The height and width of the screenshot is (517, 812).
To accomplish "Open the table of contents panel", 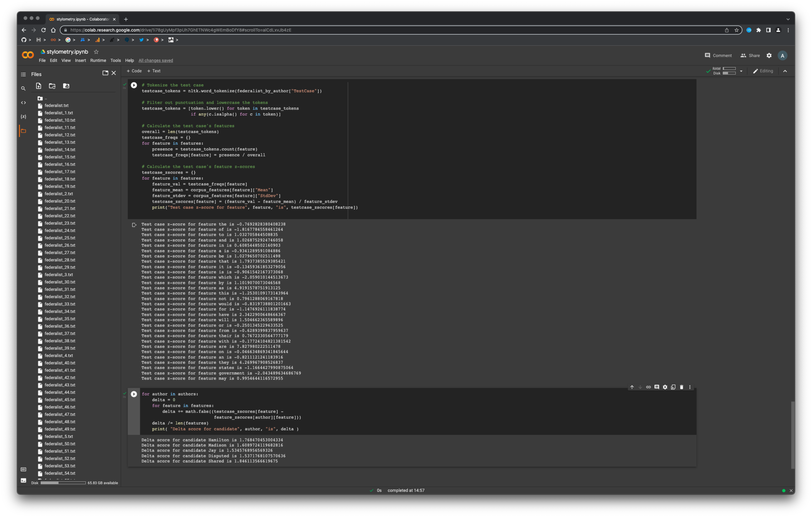I will tap(23, 74).
